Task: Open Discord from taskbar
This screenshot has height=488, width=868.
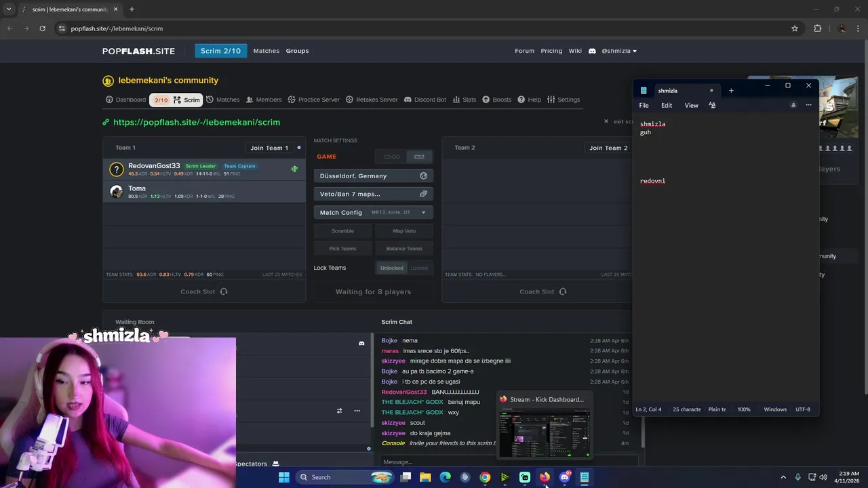Action: 564,477
